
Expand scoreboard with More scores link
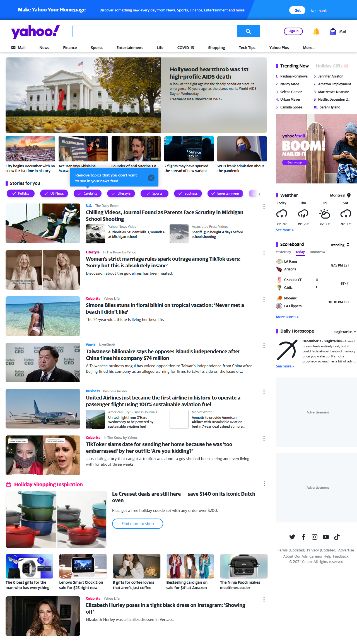coord(287,317)
